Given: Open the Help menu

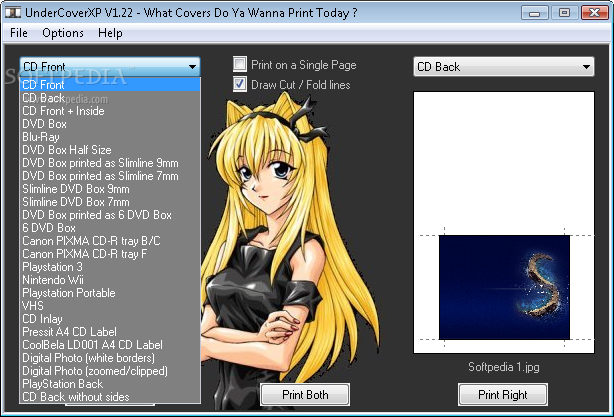Looking at the screenshot, I should click(110, 33).
